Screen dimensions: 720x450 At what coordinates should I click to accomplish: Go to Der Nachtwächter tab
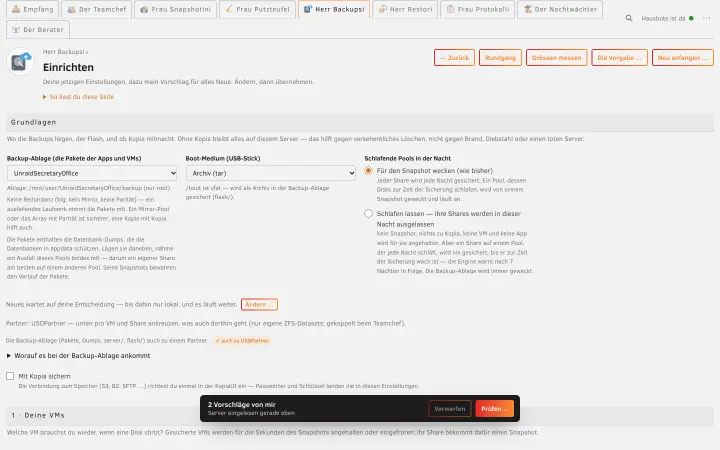tap(560, 9)
